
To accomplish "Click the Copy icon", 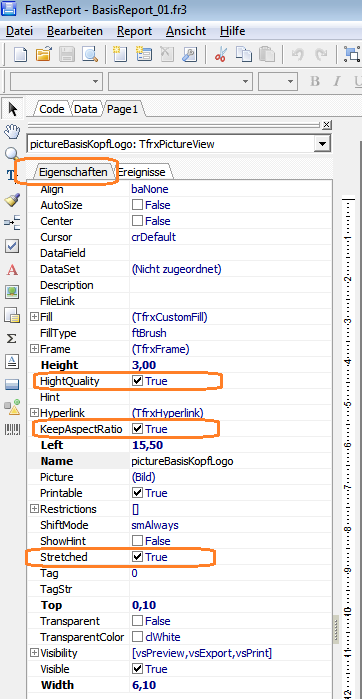I will pyautogui.click(x=243, y=54).
